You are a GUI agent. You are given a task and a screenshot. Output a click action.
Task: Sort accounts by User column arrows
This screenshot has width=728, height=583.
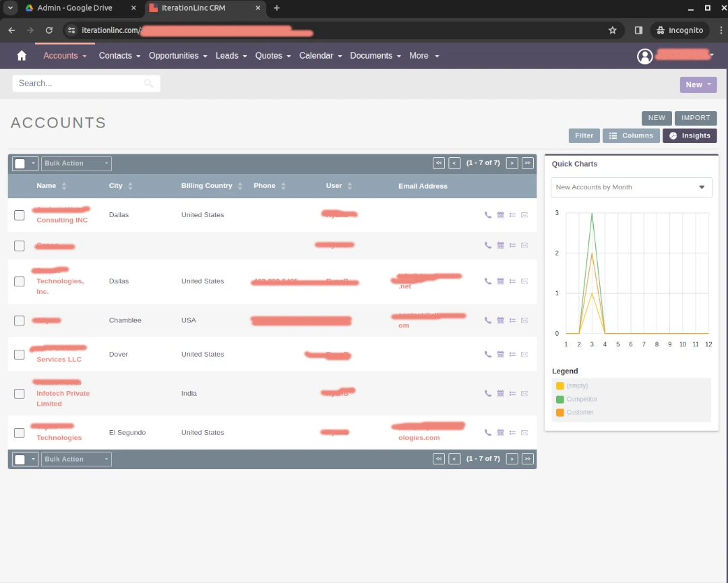pyautogui.click(x=350, y=186)
